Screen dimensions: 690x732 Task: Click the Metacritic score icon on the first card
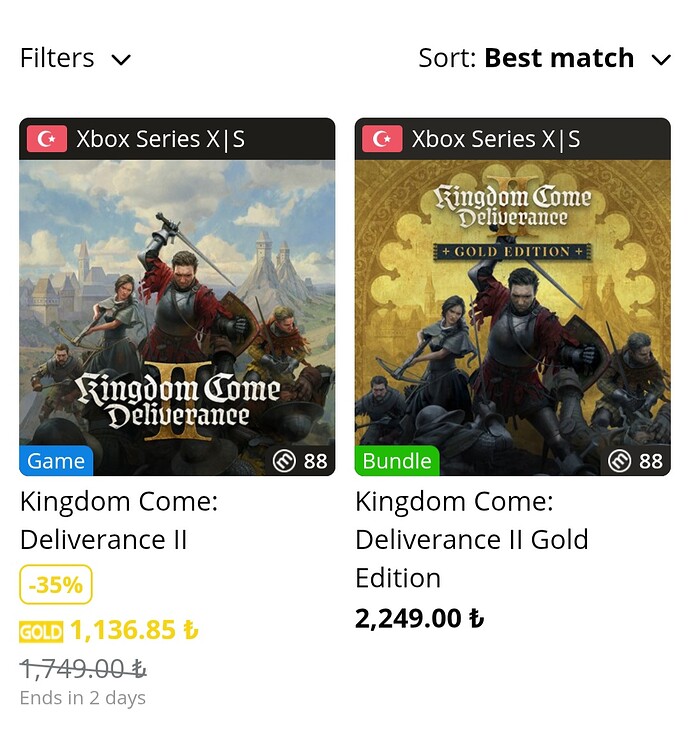(285, 461)
